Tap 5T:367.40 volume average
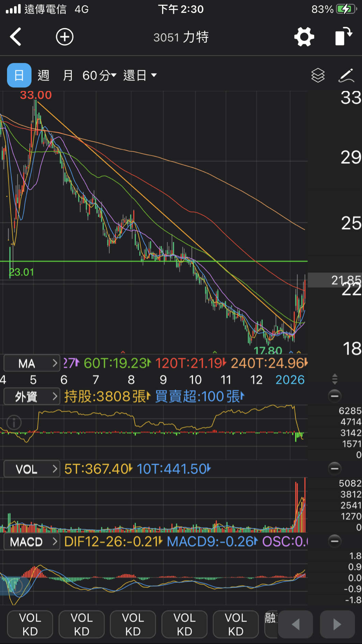362x644 pixels. 98,469
